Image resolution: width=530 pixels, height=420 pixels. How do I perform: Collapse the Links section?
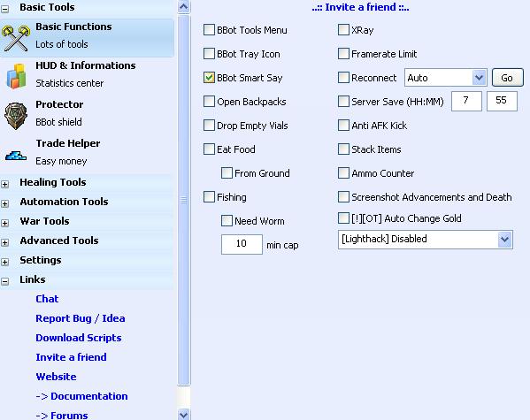(x=5, y=281)
